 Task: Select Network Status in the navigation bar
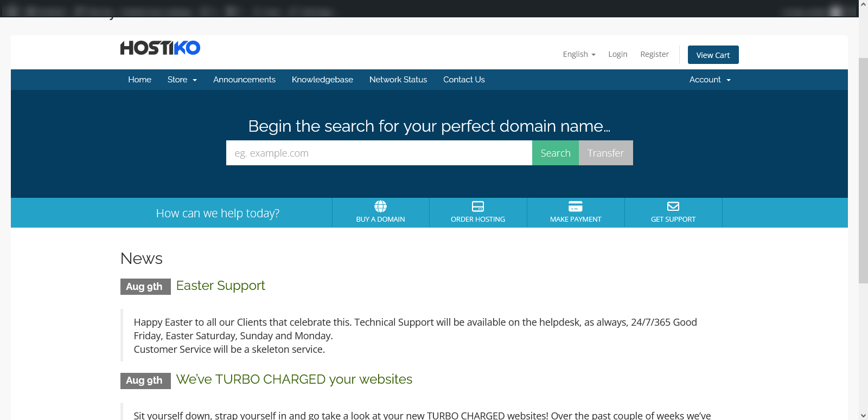tap(398, 80)
